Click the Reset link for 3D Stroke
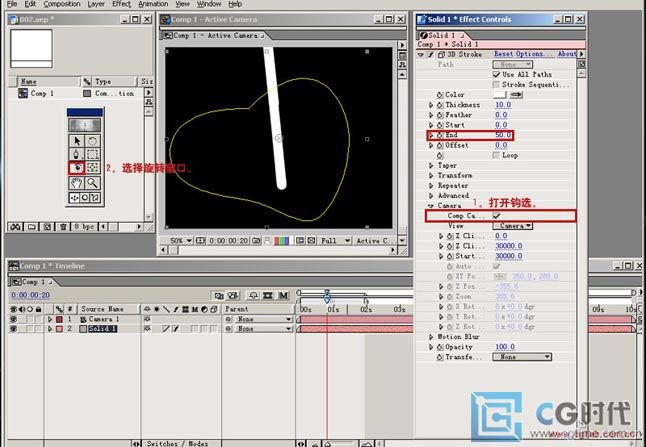The image size is (646, 447). point(503,54)
